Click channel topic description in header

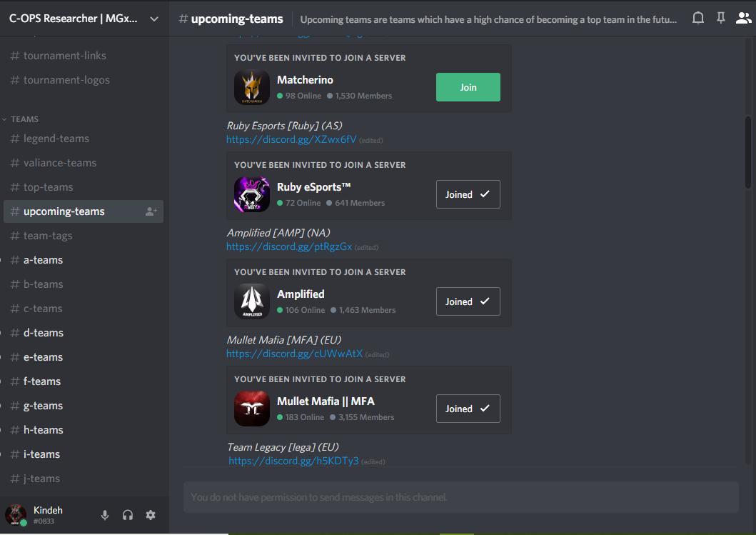[x=488, y=19]
